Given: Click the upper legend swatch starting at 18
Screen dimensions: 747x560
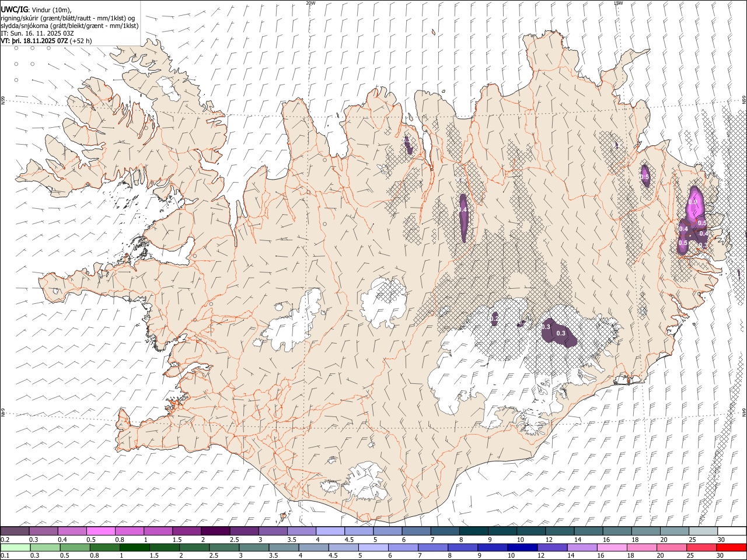Looking at the screenshot, I should [x=645, y=531].
